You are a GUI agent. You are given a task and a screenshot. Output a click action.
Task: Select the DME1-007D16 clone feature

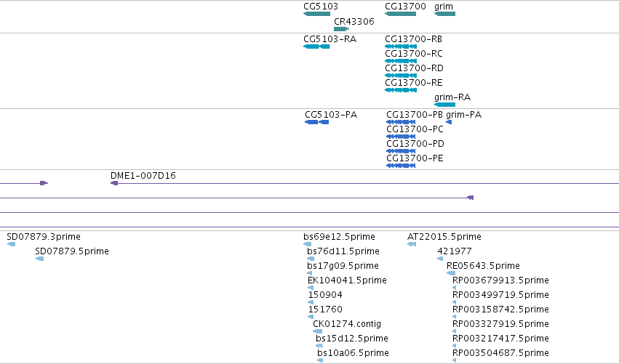coord(364,183)
